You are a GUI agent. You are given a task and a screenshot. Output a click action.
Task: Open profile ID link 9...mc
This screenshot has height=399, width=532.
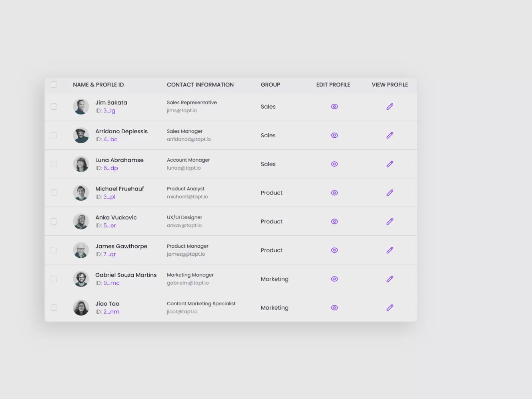tap(111, 283)
